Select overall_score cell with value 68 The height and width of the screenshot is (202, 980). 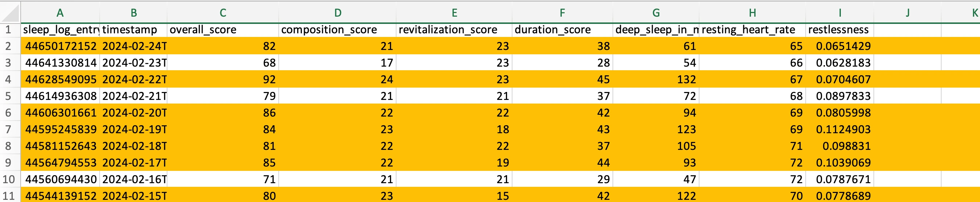223,63
